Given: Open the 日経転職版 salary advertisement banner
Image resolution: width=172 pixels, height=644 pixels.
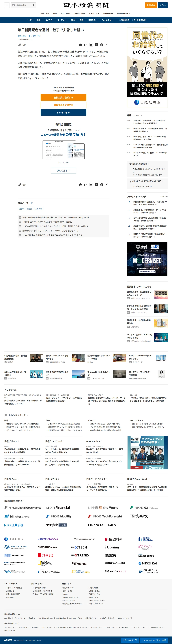Looking at the screenshot, I should pyautogui.click(x=147, y=68).
